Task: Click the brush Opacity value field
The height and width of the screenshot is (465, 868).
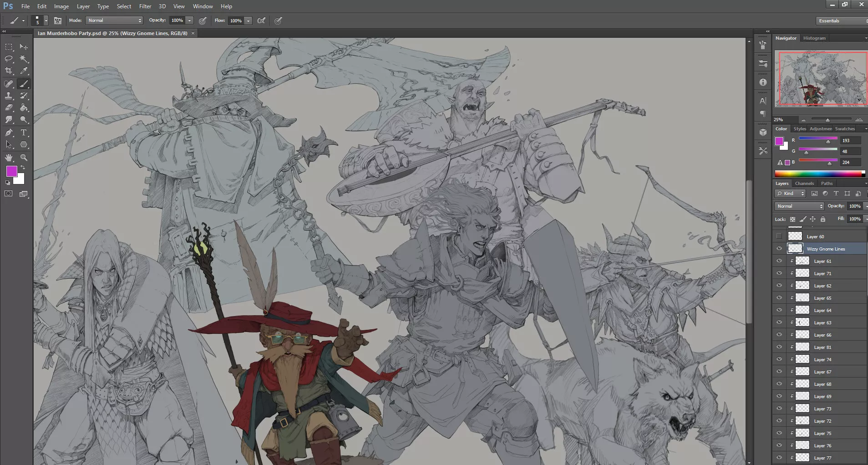Action: (177, 20)
